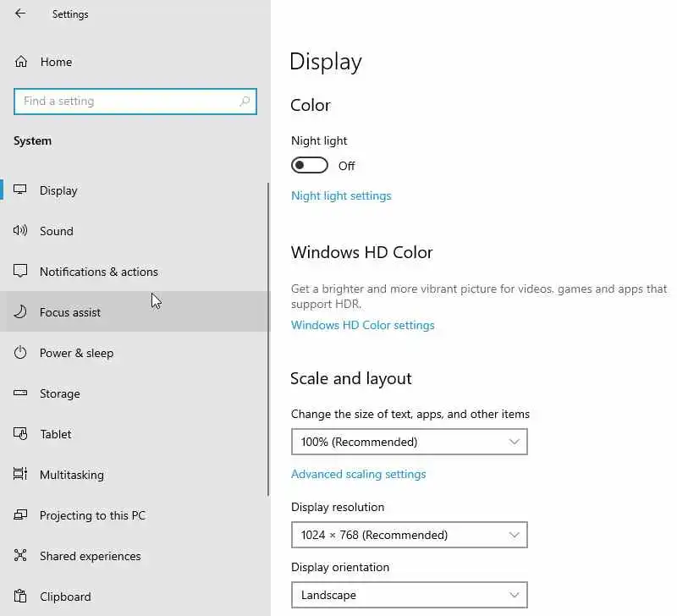Click the Clipboard icon

[x=19, y=597]
